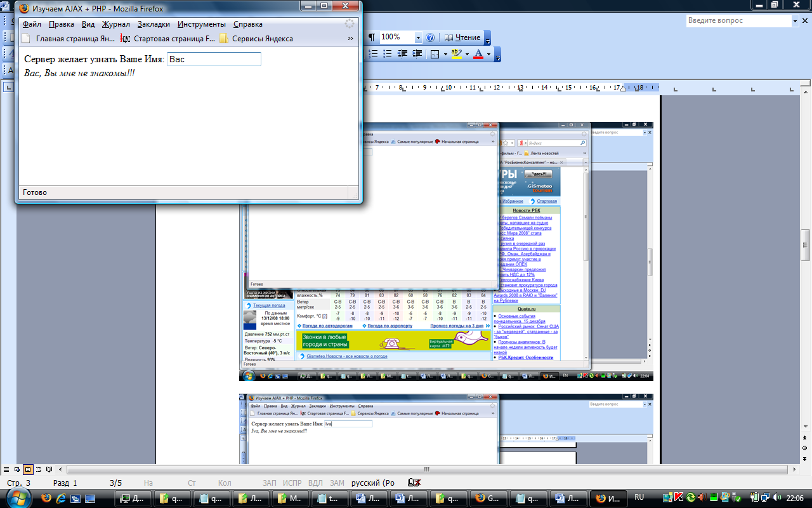
Task: Toggle ЗАМ overtype mode in status bar
Action: pyautogui.click(x=337, y=483)
